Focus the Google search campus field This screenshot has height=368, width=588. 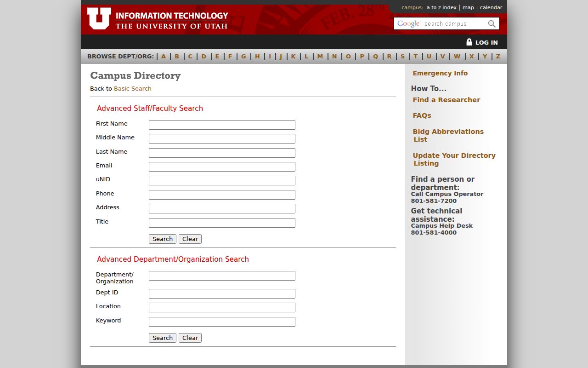click(440, 23)
